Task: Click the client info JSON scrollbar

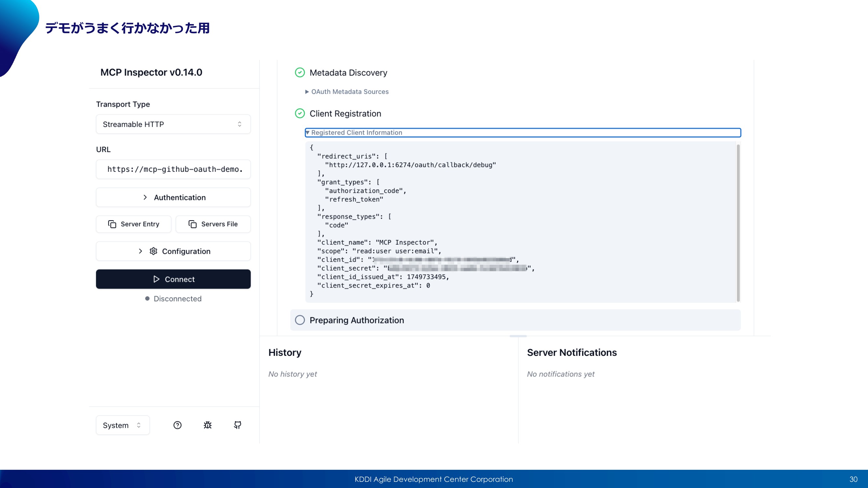Action: click(738, 223)
